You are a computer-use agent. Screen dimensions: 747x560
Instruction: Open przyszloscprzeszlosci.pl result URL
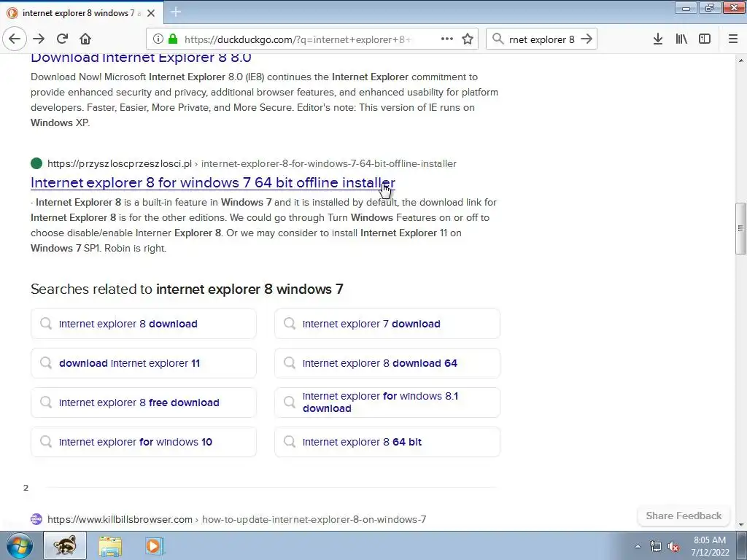click(x=252, y=164)
